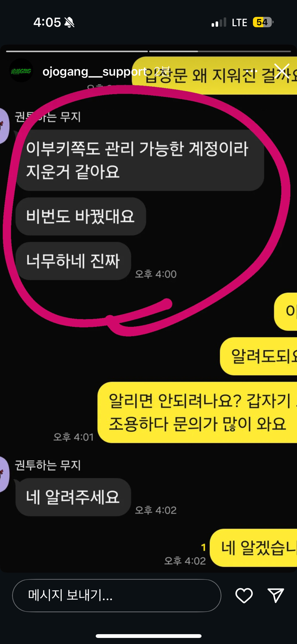Open the three-dot story options menu

point(251,71)
